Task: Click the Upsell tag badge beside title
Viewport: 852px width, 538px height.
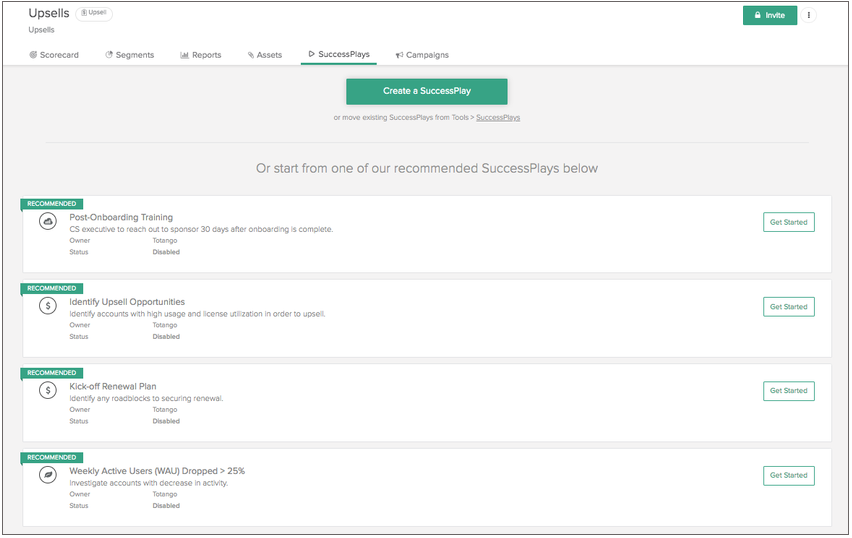Action: click(x=94, y=14)
